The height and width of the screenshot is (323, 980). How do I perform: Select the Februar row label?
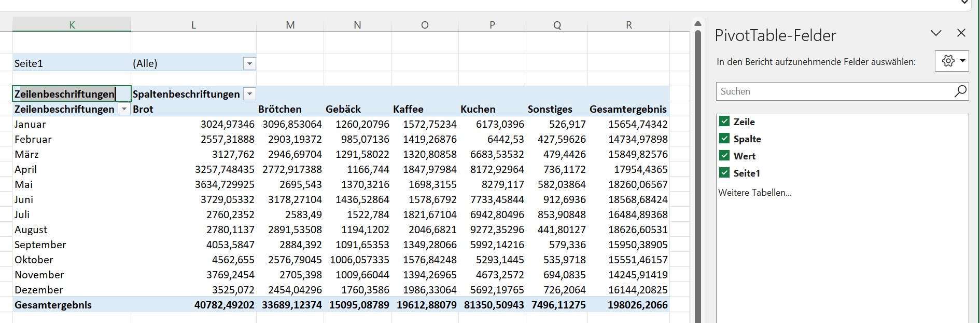(72, 139)
